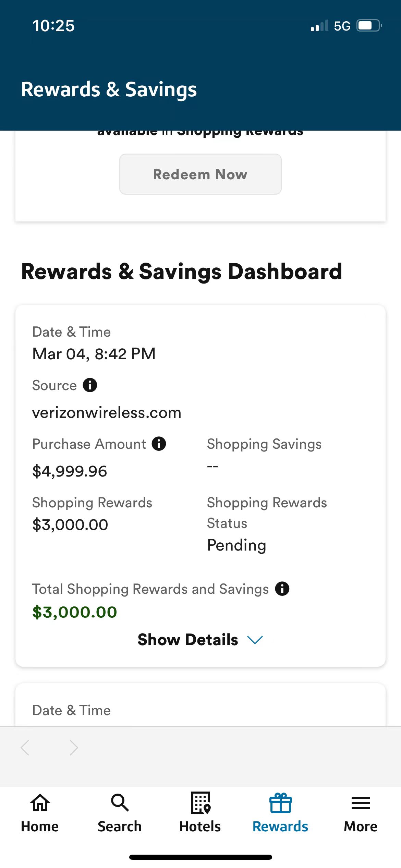Viewport: 401px width, 868px height.
Task: Tap the info icon next to Source
Action: click(x=90, y=385)
